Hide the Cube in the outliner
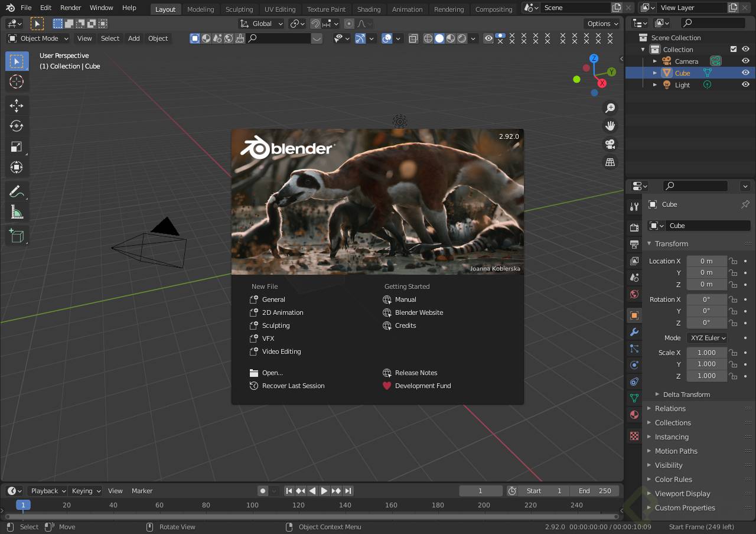Viewport: 756px width, 534px height. click(745, 73)
